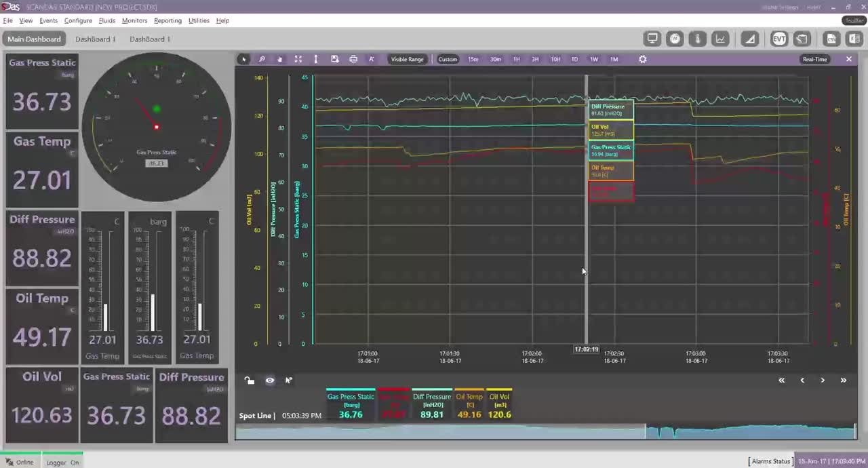The width and height of the screenshot is (868, 468).
Task: Click the trend chart icon in top toolbar
Action: tap(720, 39)
